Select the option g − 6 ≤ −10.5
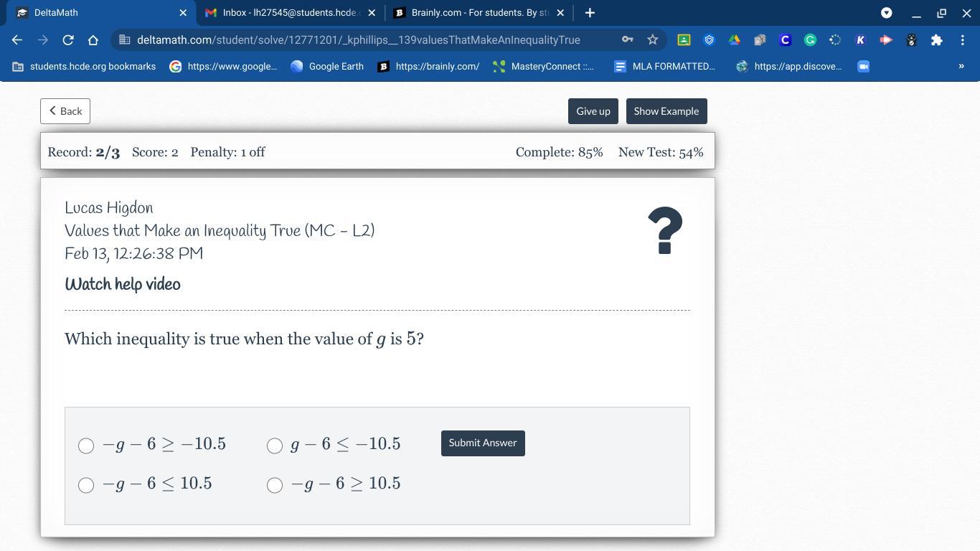Screen dimensions: 980x551 click(x=274, y=446)
